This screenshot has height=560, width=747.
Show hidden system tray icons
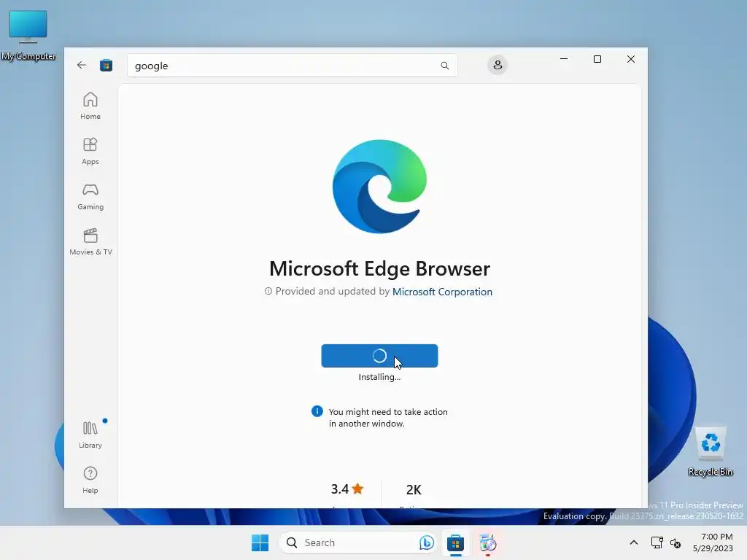tap(634, 542)
